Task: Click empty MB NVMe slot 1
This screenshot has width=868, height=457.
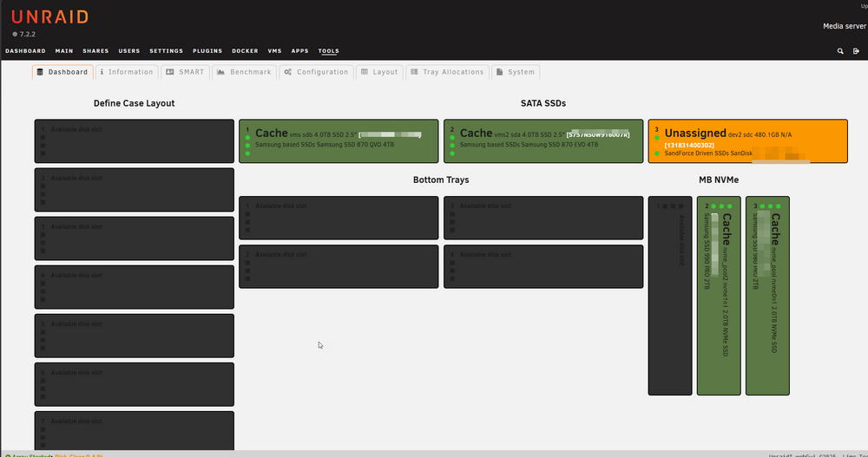Action: click(x=670, y=296)
